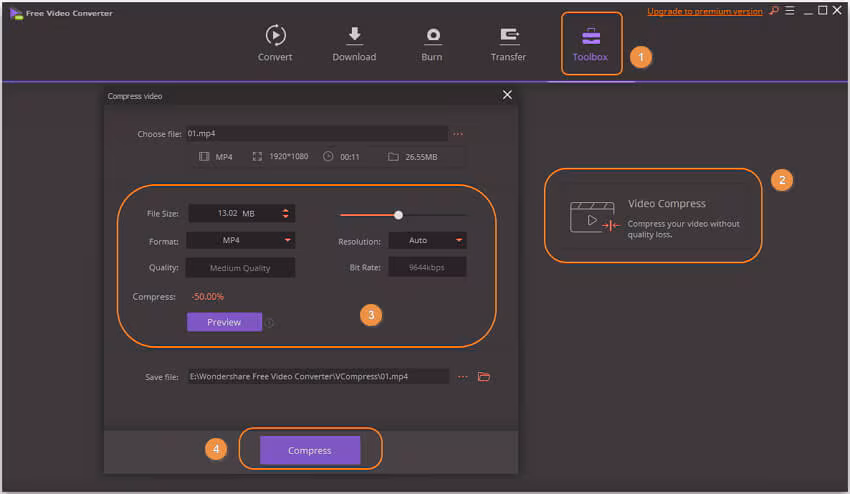Minimize the Free Video Converter window
The width and height of the screenshot is (850, 494).
point(808,11)
